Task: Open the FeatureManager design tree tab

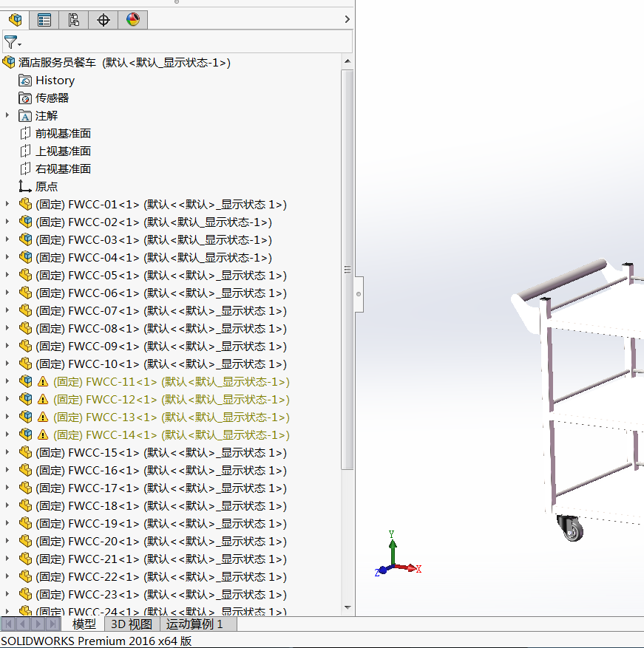Action: (15, 20)
